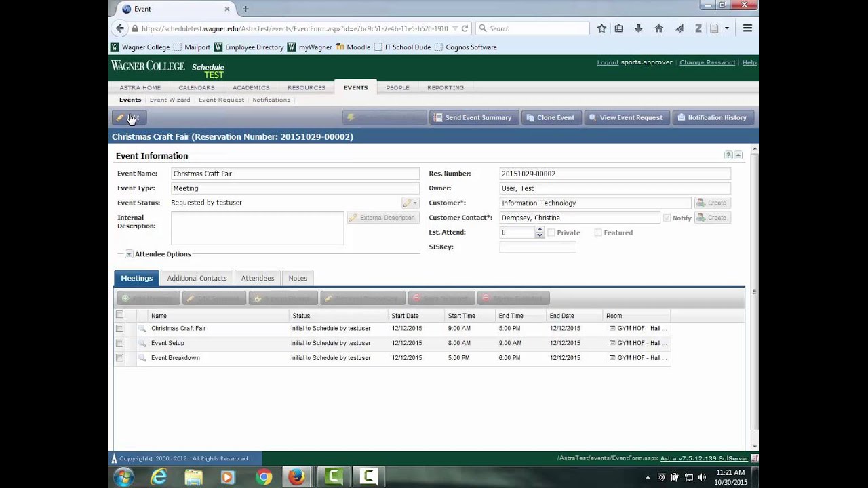This screenshot has height=488, width=868.
Task: Click the Internal Description text area
Action: coord(258,228)
